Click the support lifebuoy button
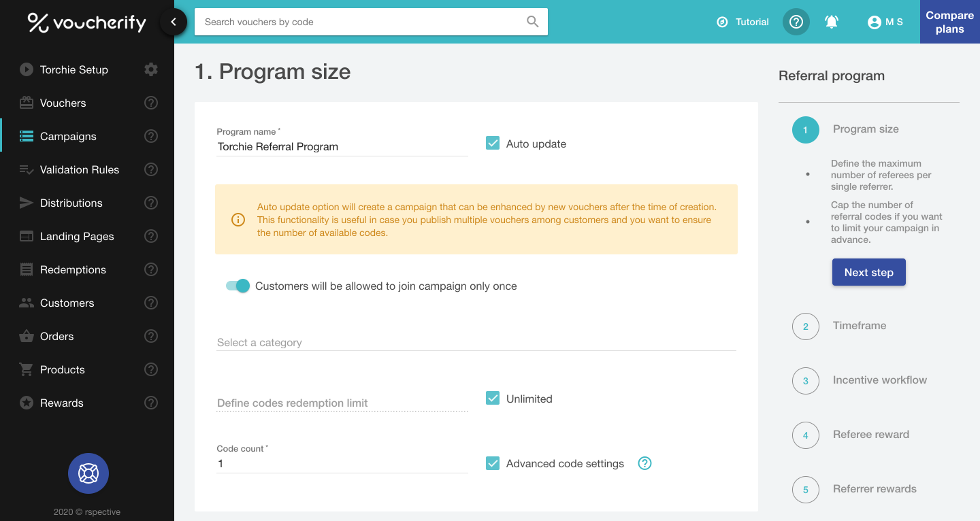Image resolution: width=980 pixels, height=521 pixels. (x=88, y=473)
